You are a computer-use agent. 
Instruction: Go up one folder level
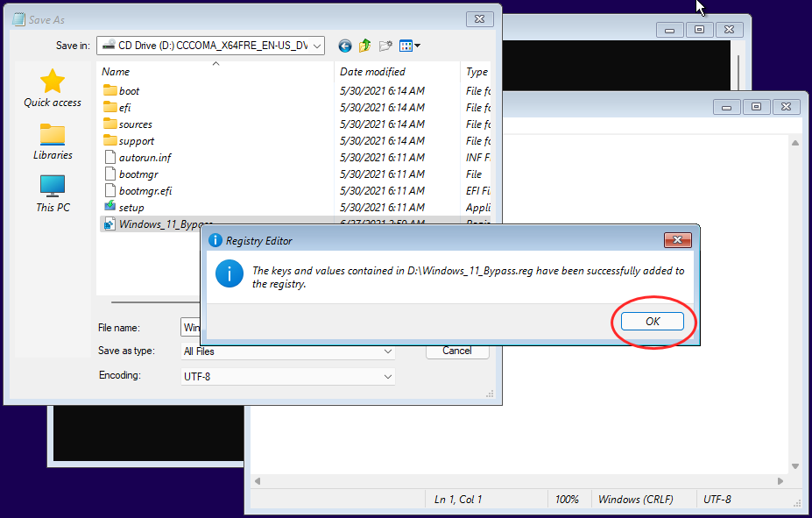coord(365,46)
